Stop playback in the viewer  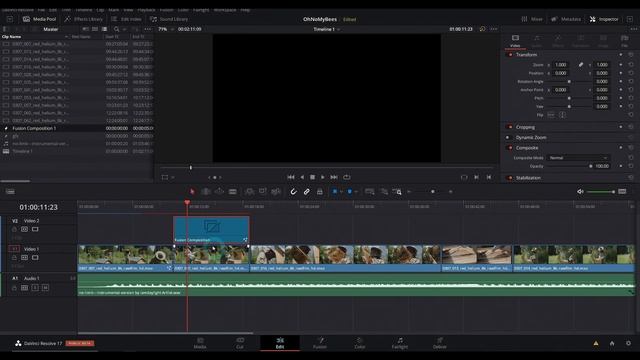[x=312, y=177]
